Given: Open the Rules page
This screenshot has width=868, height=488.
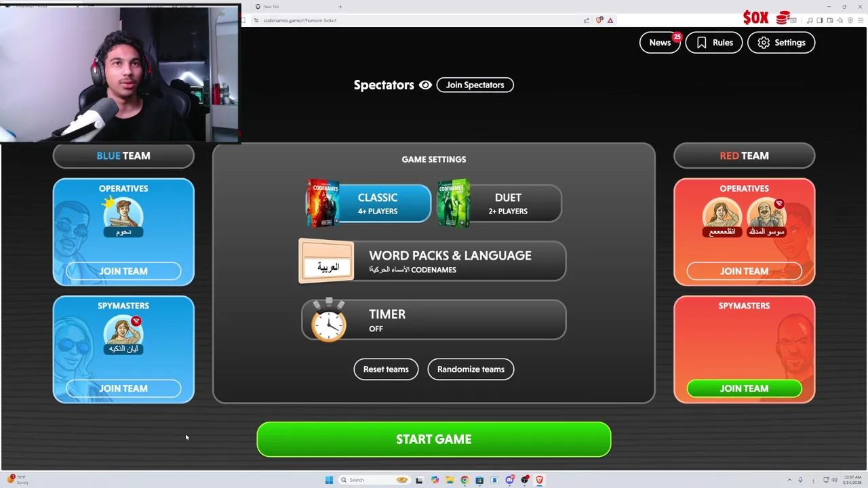Looking at the screenshot, I should (714, 43).
